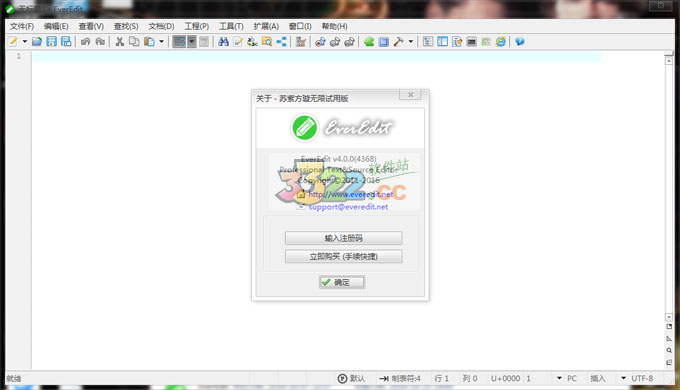
Task: Click the dark terminal window toolbar icon
Action: [472, 42]
